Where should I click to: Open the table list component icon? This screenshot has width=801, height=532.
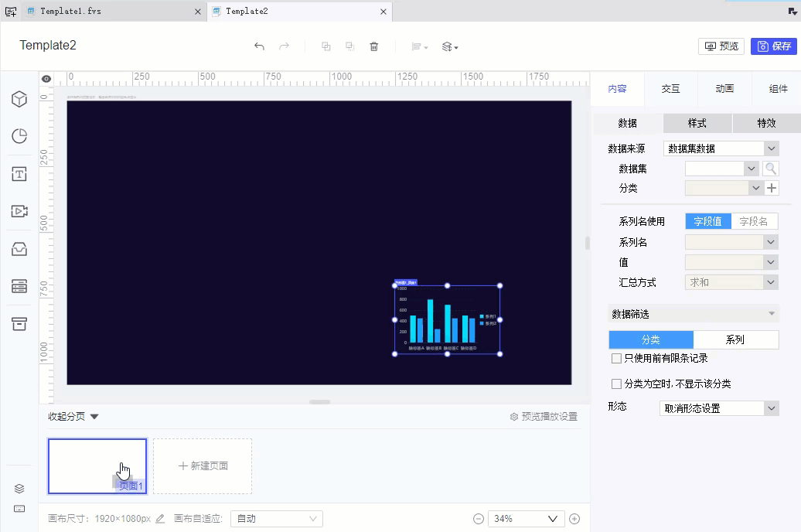pos(19,286)
